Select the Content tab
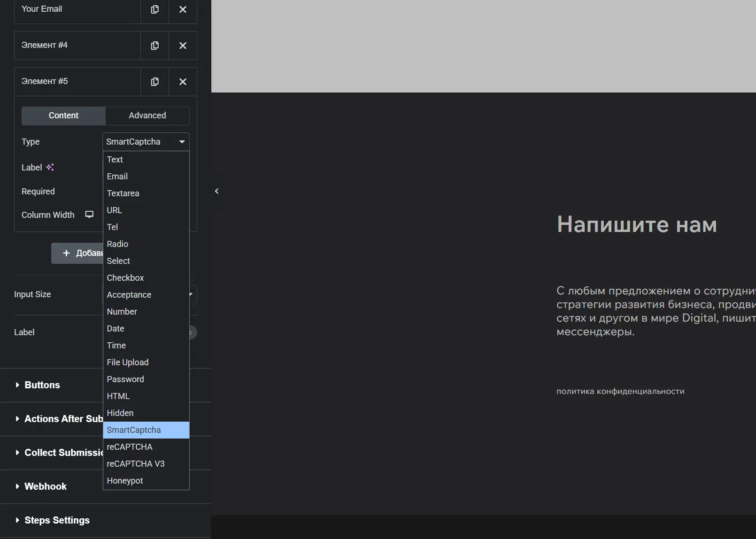The width and height of the screenshot is (756, 539). [63, 115]
